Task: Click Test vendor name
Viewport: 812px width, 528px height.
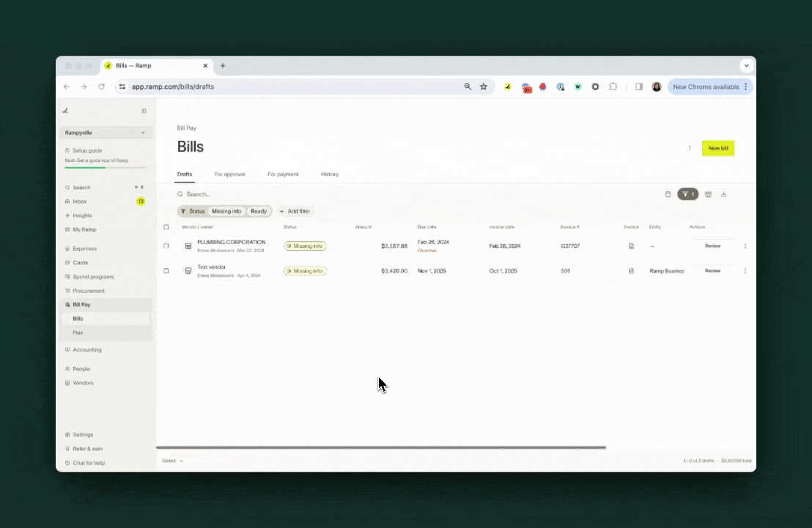Action: click(211, 267)
